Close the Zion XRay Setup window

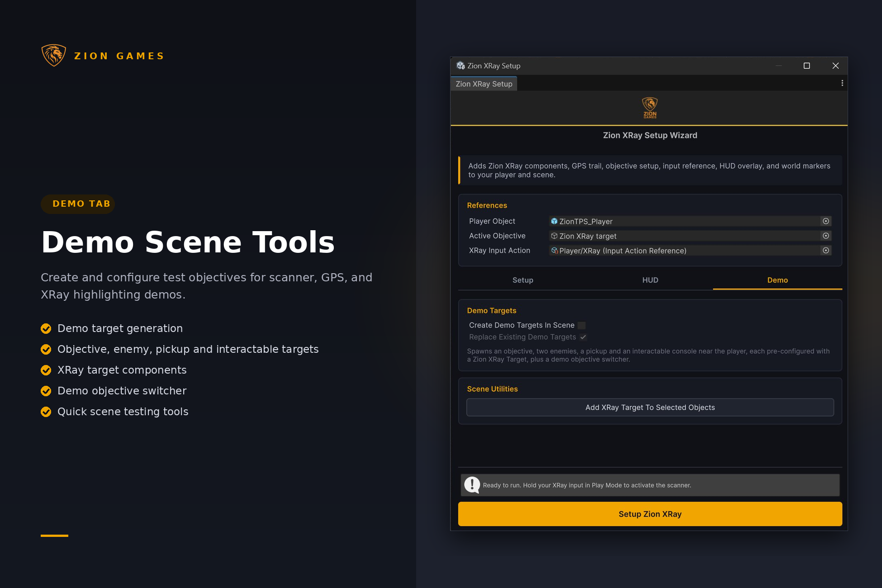(x=835, y=66)
